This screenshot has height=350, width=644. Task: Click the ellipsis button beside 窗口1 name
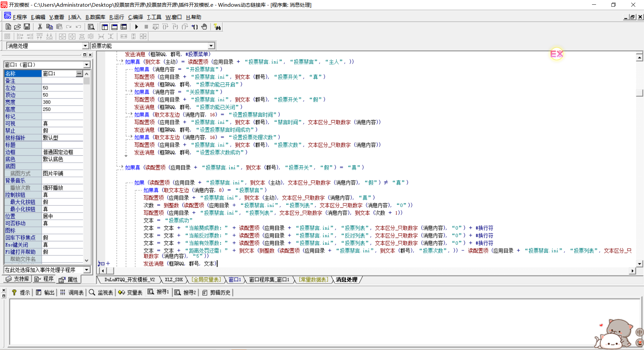[x=79, y=73]
